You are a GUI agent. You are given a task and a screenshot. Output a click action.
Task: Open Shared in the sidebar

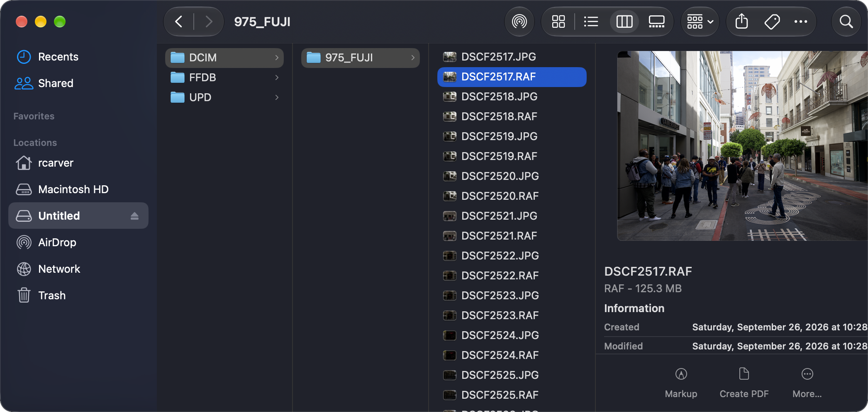tap(78, 83)
